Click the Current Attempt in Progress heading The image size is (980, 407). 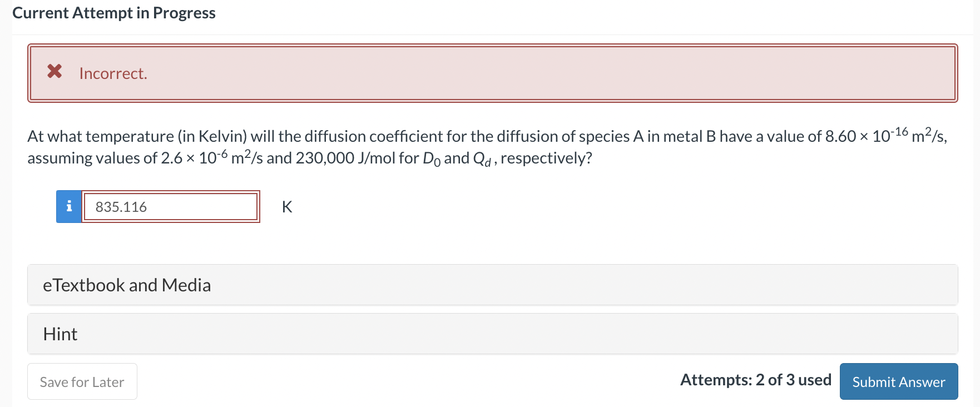pos(114,13)
